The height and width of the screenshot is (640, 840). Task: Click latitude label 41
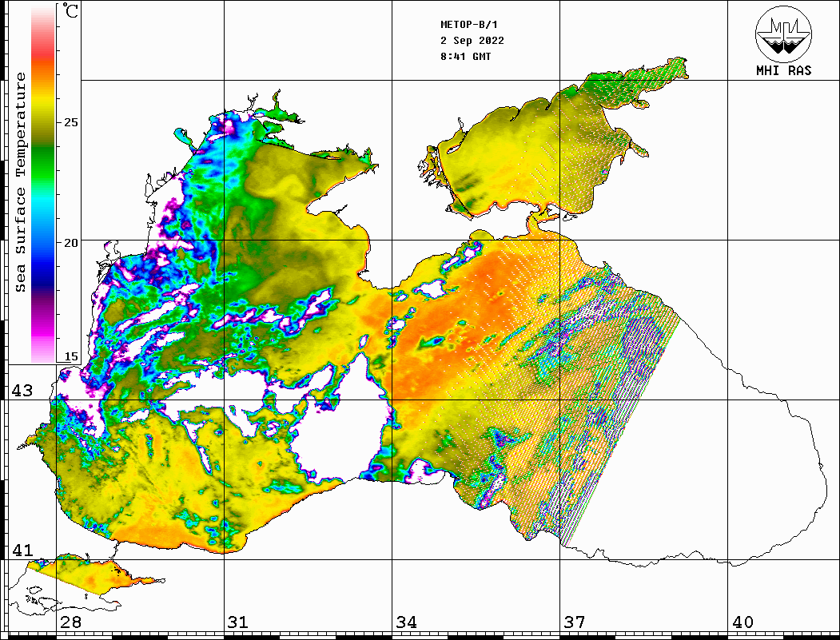pyautogui.click(x=22, y=550)
